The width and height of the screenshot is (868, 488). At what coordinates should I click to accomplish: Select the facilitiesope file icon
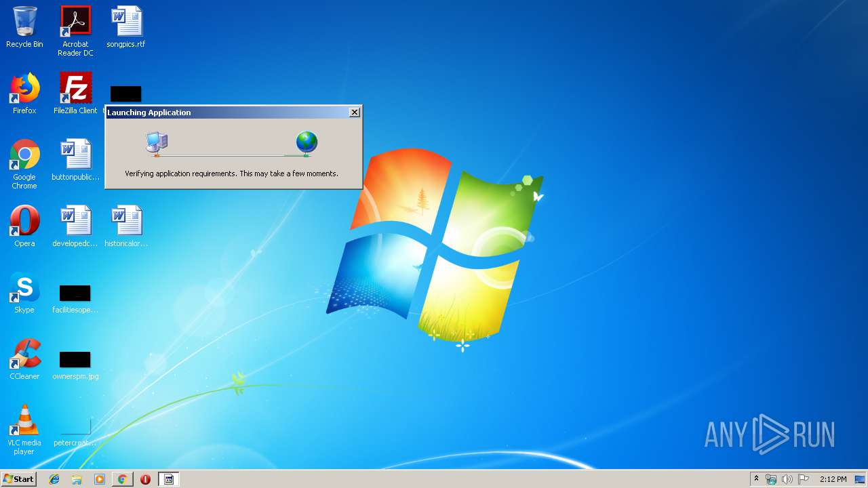tap(75, 298)
